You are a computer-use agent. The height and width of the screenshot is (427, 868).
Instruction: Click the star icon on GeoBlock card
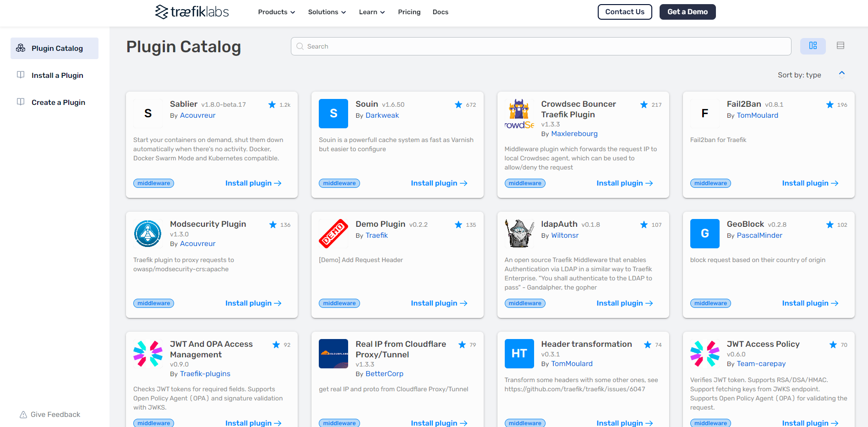click(830, 224)
